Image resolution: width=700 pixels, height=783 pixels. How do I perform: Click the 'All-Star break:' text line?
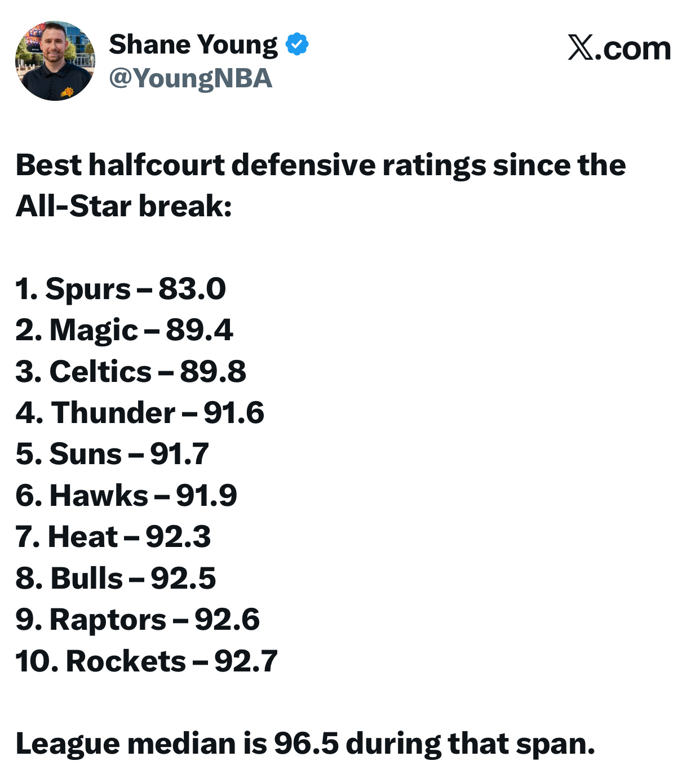click(x=123, y=206)
